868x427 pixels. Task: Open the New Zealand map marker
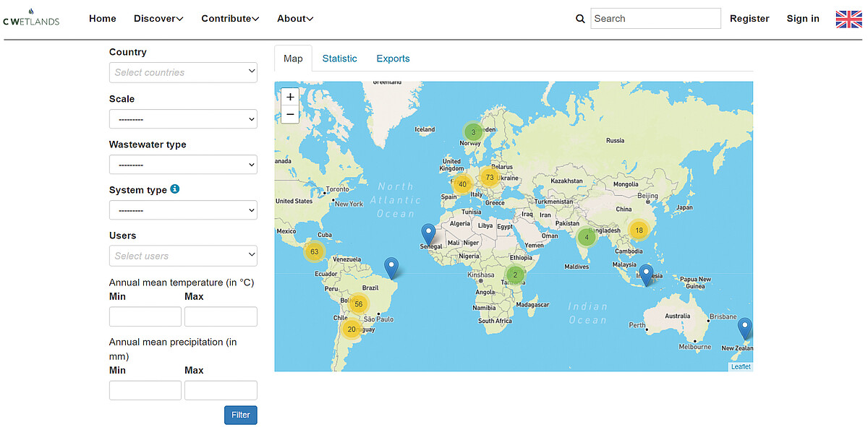745,329
